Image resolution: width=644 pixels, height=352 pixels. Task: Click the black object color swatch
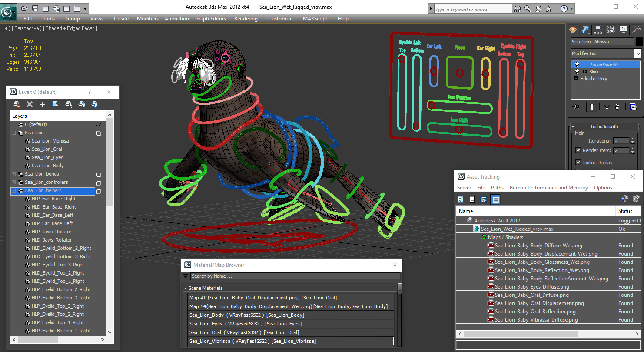(x=639, y=42)
